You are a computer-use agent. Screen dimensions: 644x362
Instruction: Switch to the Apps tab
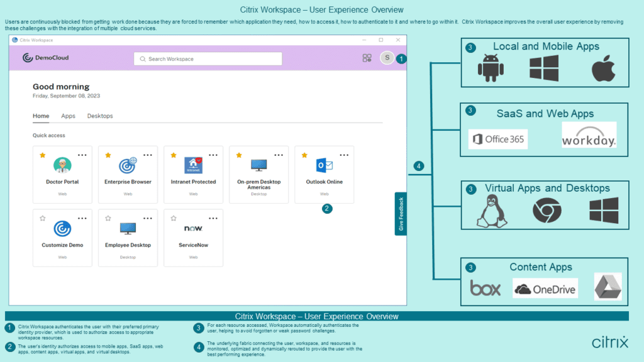68,116
